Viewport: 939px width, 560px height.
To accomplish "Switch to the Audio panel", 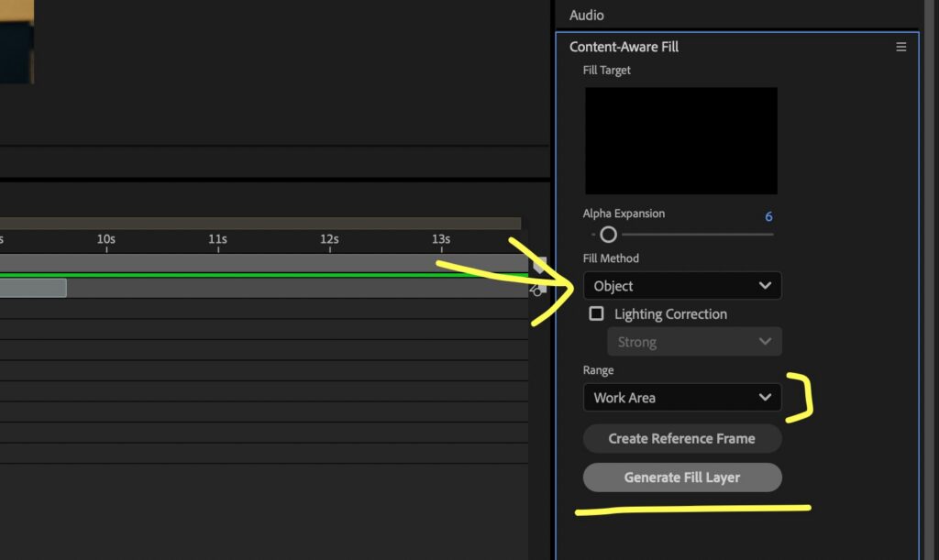I will pos(585,15).
